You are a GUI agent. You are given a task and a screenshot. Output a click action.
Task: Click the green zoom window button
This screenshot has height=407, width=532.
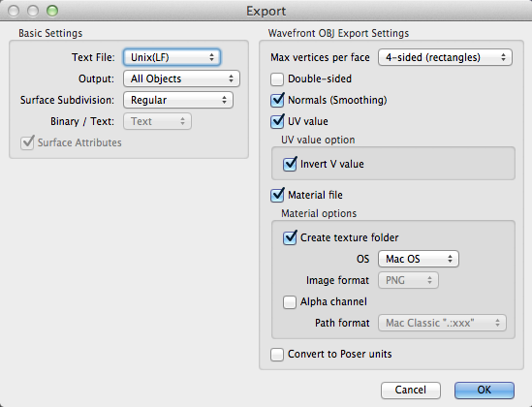click(x=52, y=11)
